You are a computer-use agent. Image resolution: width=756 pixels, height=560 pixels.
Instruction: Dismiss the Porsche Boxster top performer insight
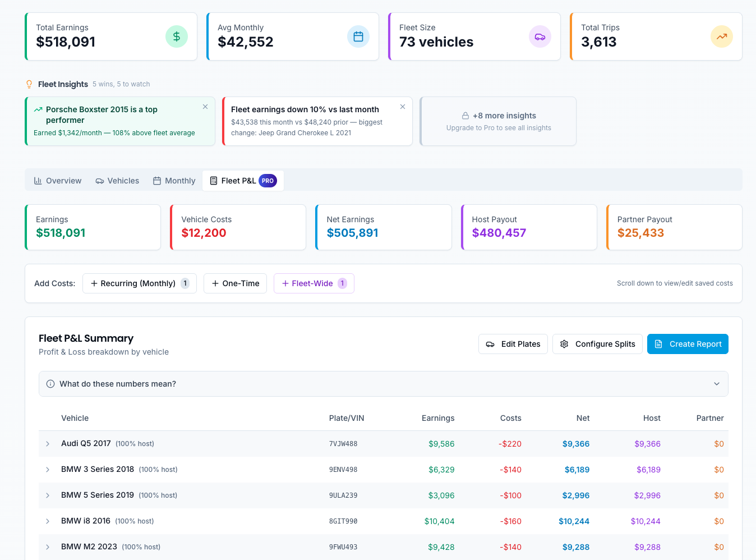tap(205, 107)
